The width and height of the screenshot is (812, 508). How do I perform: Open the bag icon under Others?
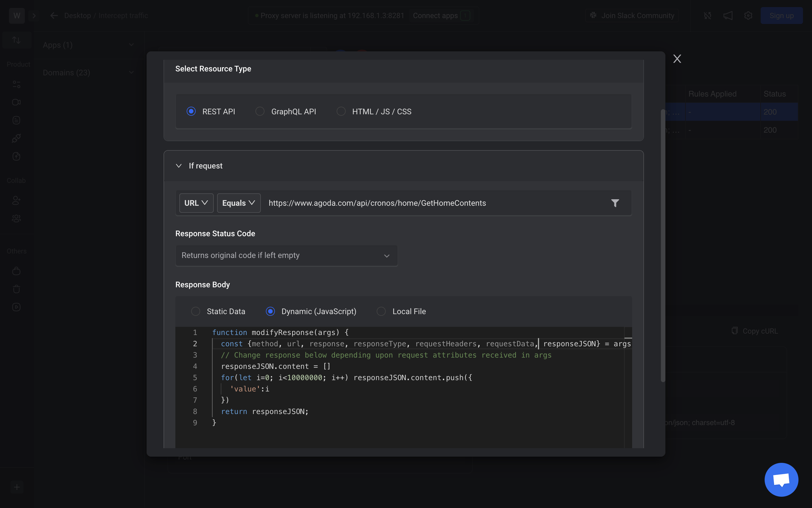click(x=16, y=271)
